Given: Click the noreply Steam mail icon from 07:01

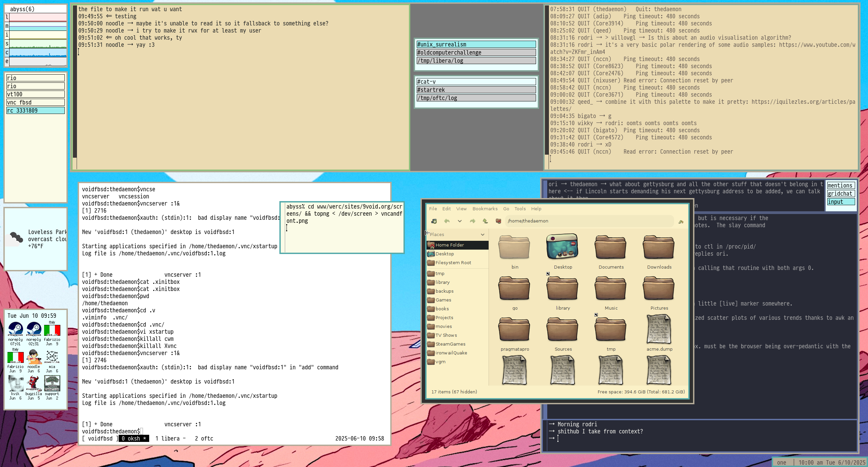Looking at the screenshot, I should coord(16,329).
